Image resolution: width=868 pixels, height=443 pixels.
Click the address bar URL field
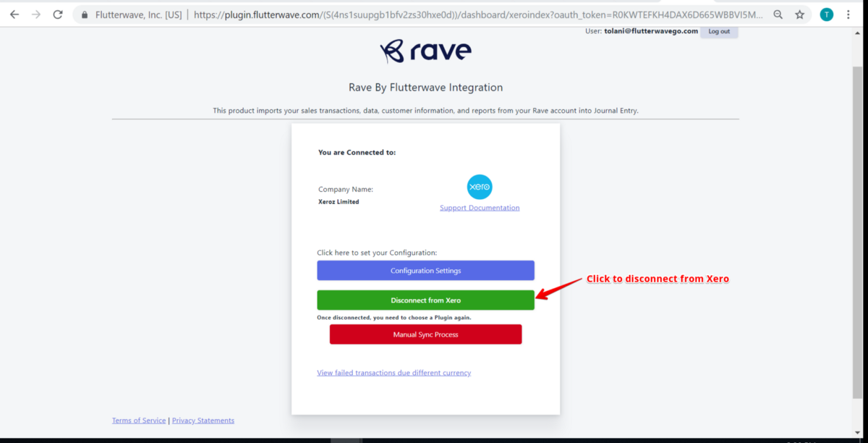point(477,14)
